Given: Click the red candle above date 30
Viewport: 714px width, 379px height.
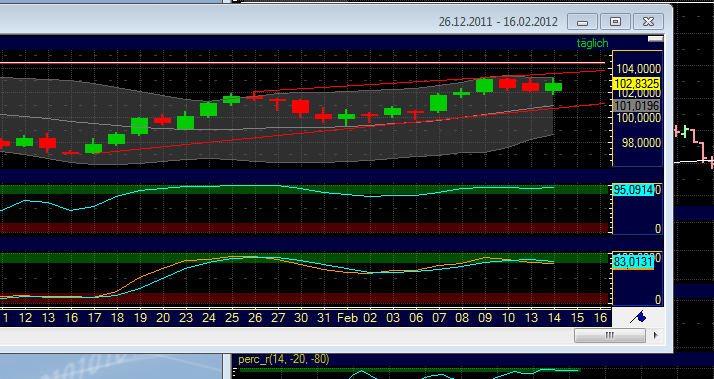Looking at the screenshot, I should pyautogui.click(x=301, y=107).
